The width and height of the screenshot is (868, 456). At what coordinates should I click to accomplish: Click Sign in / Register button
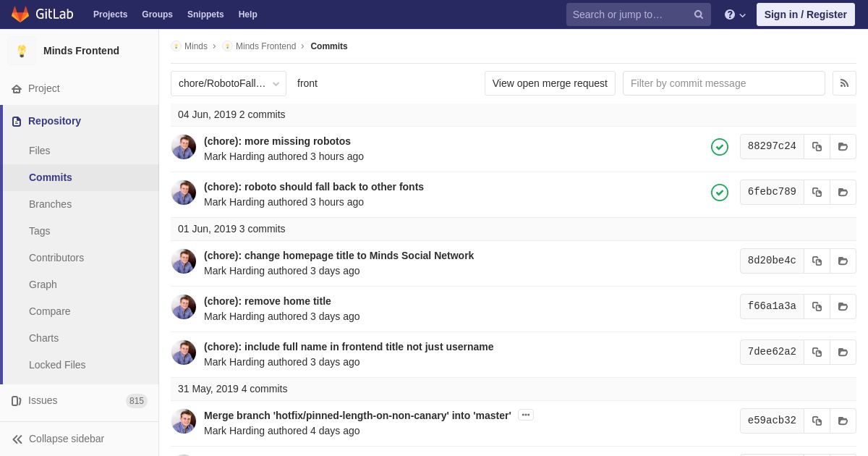[805, 14]
